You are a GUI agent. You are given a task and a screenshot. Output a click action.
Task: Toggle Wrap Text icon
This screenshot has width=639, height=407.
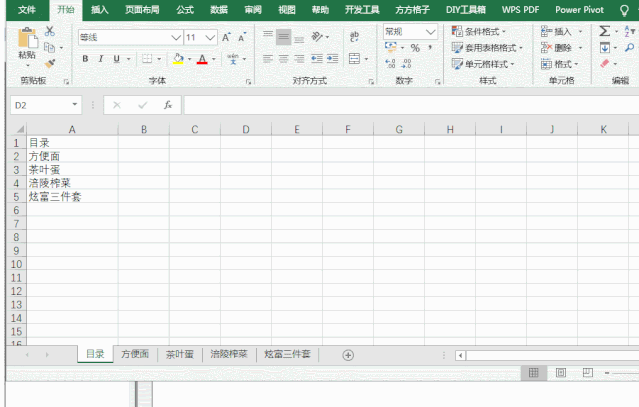354,37
